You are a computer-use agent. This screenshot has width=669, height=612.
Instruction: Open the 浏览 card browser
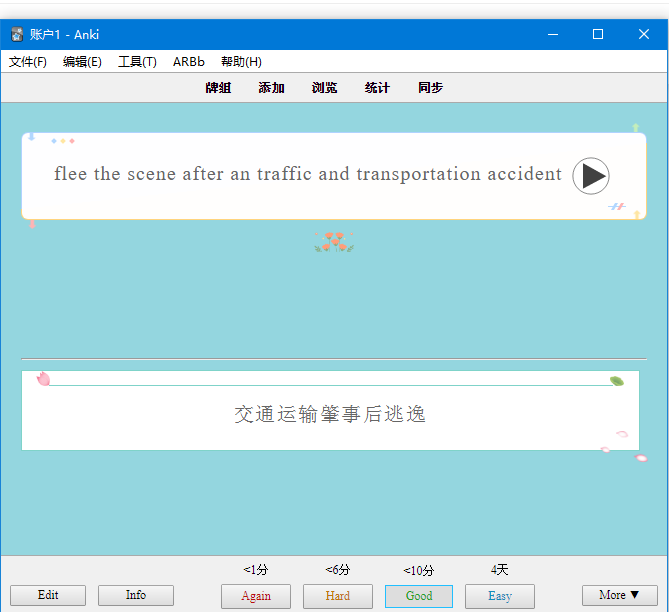point(324,87)
